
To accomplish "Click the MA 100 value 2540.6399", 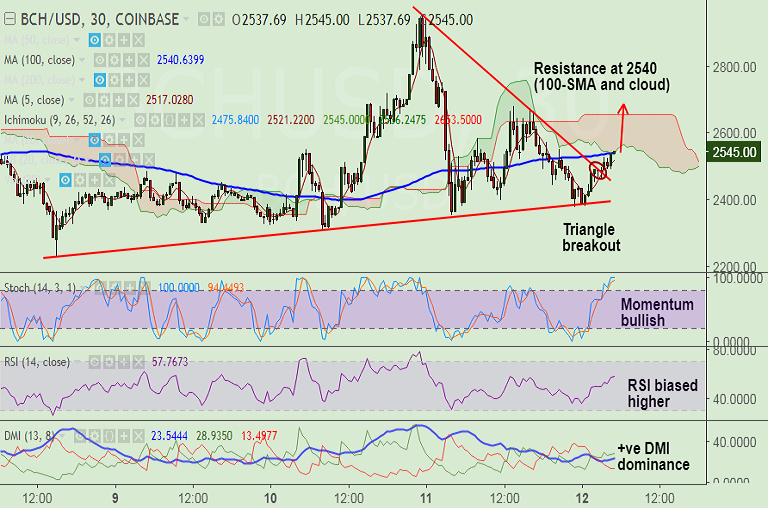I will coord(180,60).
